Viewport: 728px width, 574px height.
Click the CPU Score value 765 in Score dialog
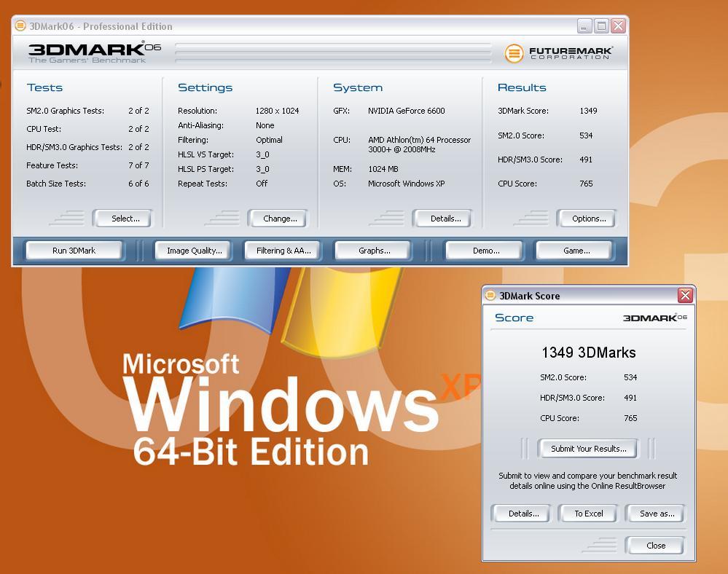pyautogui.click(x=630, y=419)
